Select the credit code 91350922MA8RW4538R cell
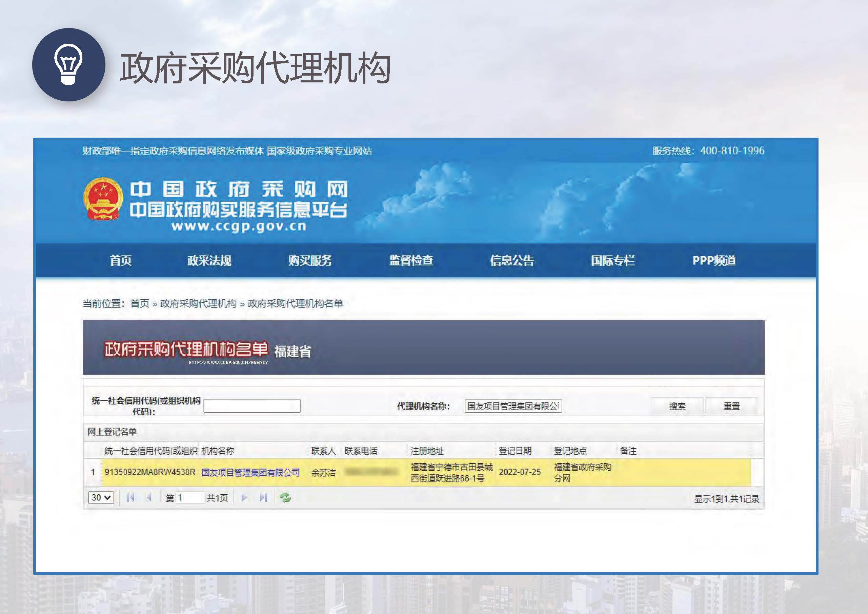 click(150, 472)
